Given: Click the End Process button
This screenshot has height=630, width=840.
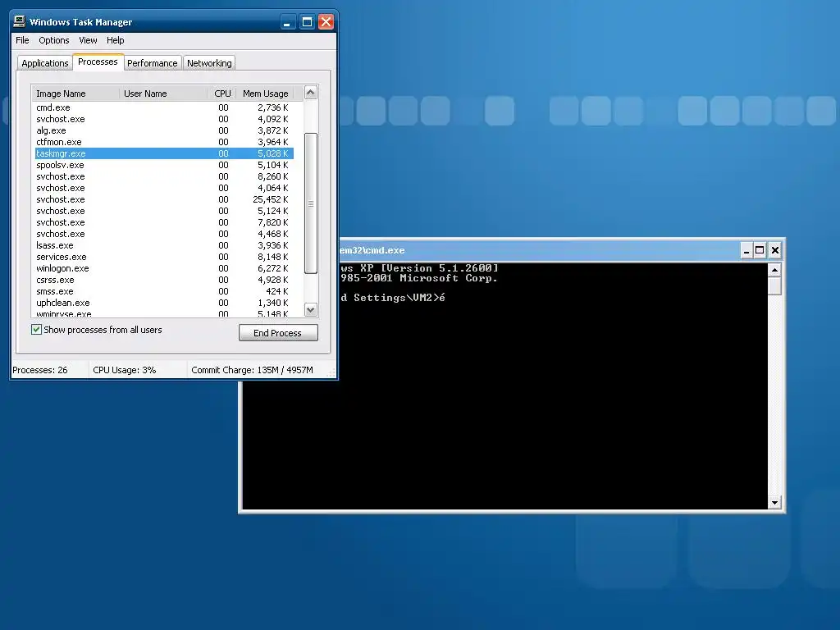Looking at the screenshot, I should click(278, 333).
